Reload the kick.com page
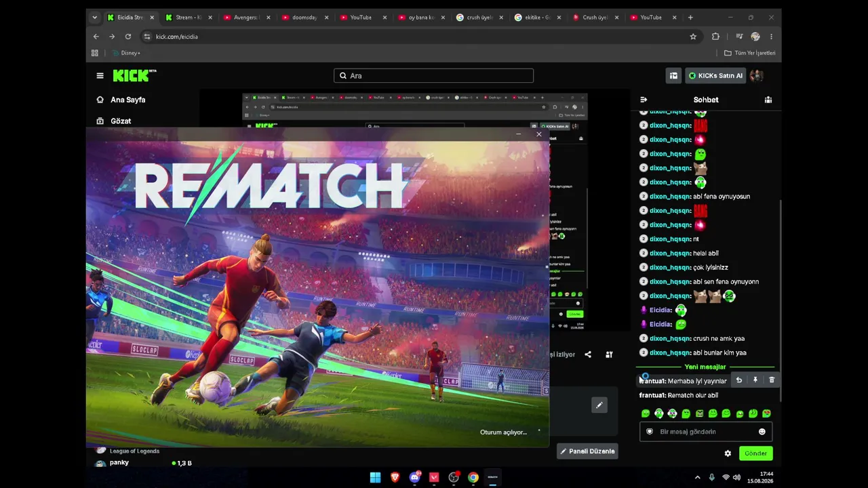The height and width of the screenshot is (488, 868). coord(128,37)
